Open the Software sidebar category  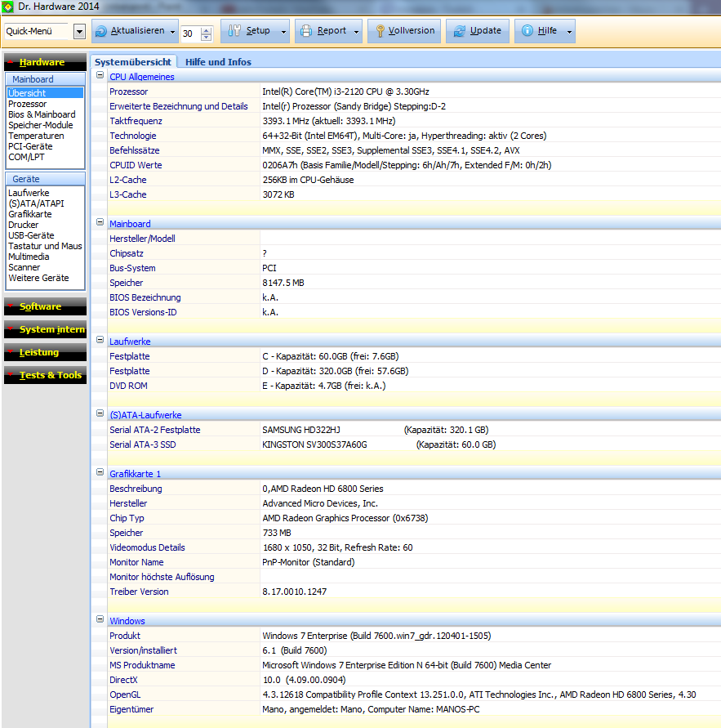click(45, 306)
